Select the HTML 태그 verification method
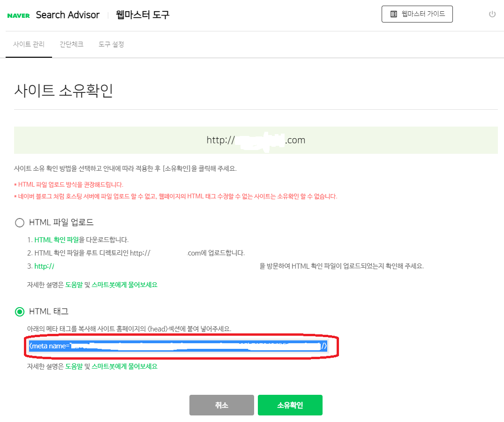The image size is (504, 422). 19,311
